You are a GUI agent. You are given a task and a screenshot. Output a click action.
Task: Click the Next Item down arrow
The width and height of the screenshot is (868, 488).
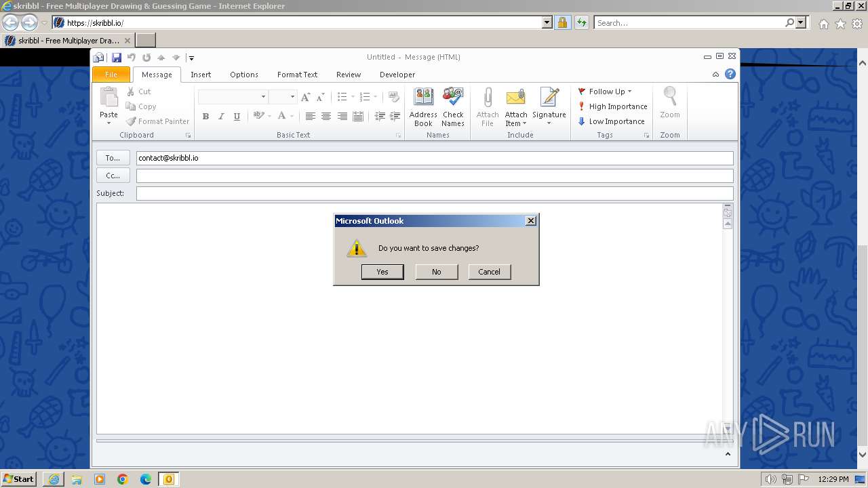[x=176, y=58]
